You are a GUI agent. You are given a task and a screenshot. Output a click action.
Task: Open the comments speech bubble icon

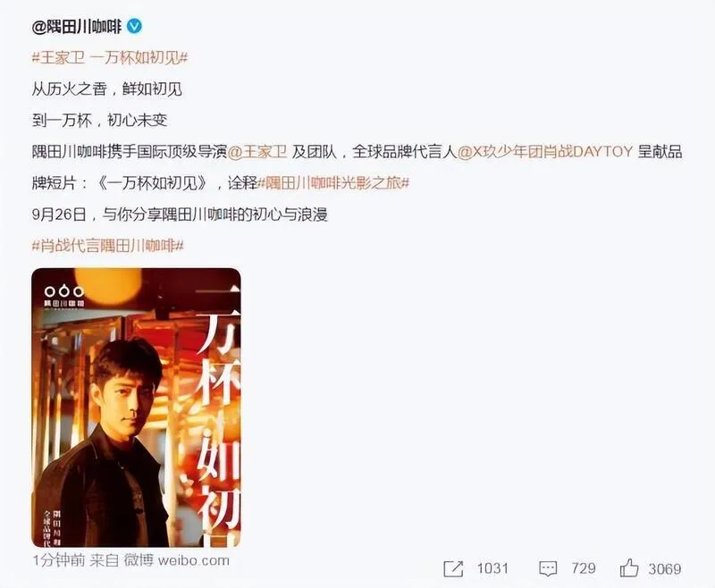click(x=548, y=568)
